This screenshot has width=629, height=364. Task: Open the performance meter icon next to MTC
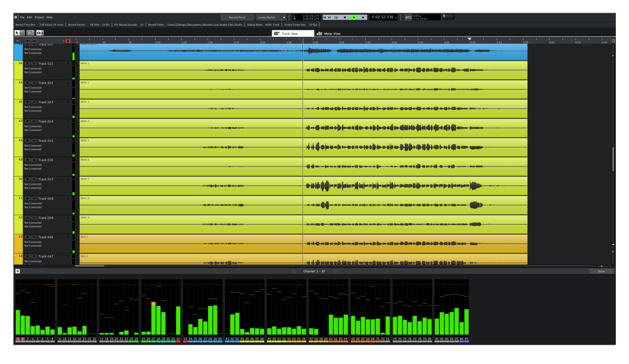pos(449,17)
